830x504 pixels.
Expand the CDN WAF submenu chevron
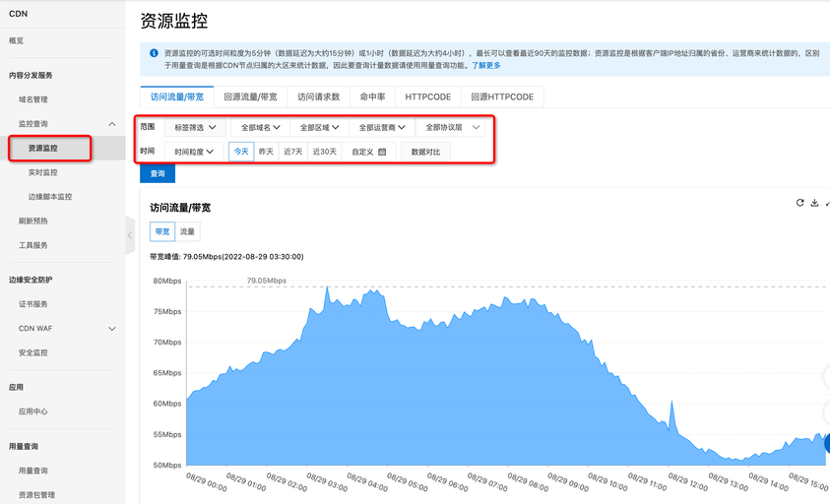(x=111, y=329)
